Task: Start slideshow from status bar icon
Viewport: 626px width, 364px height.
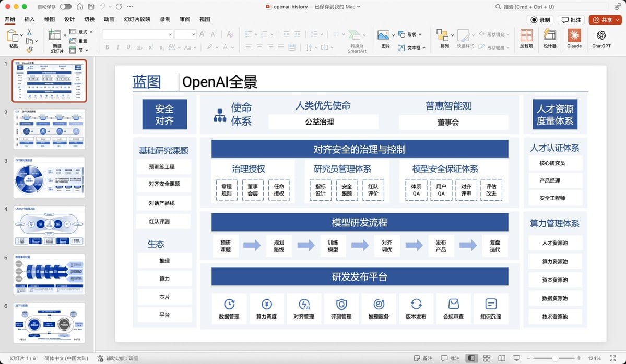Action: pyautogui.click(x=516, y=358)
